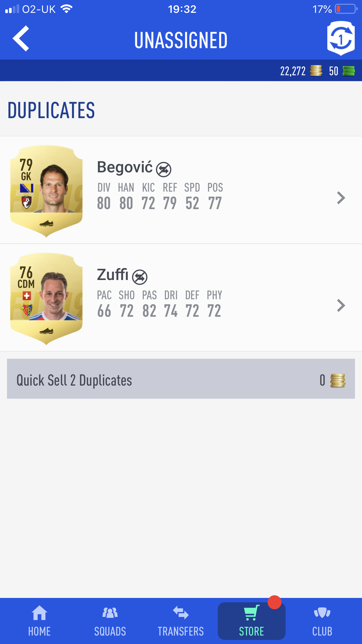Tap the 22,272 coin balance

(293, 71)
